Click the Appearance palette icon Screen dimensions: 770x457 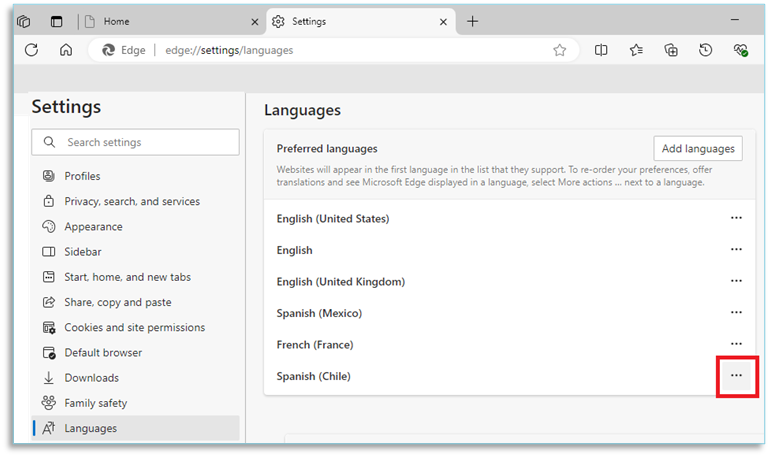coord(49,226)
